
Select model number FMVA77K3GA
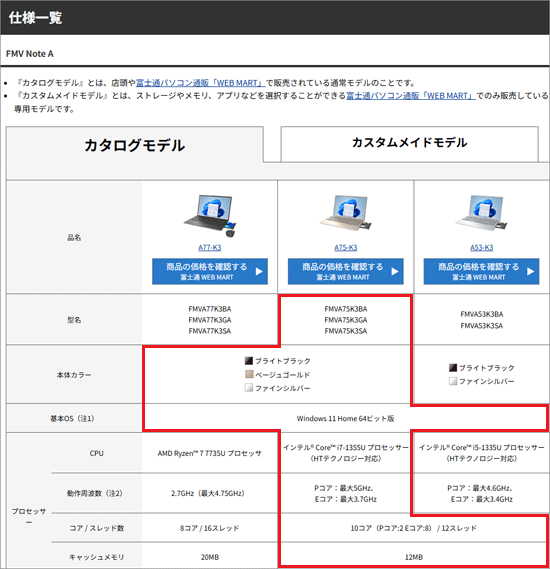(x=210, y=320)
